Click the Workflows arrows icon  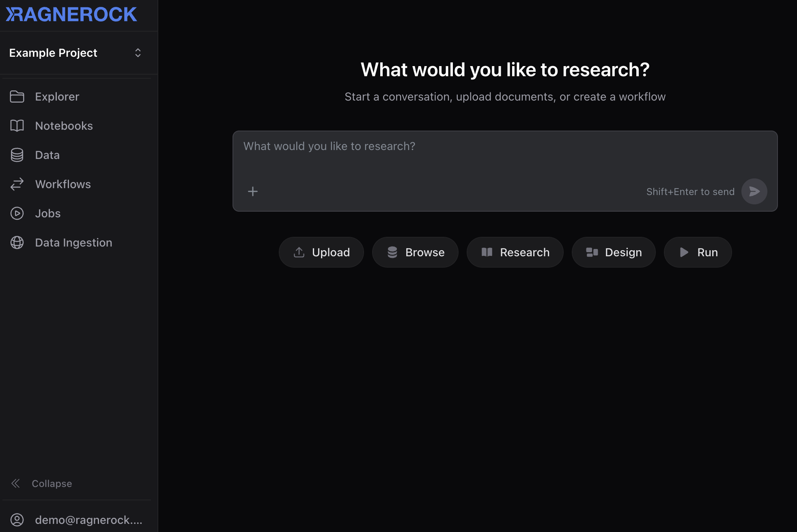coord(17,184)
